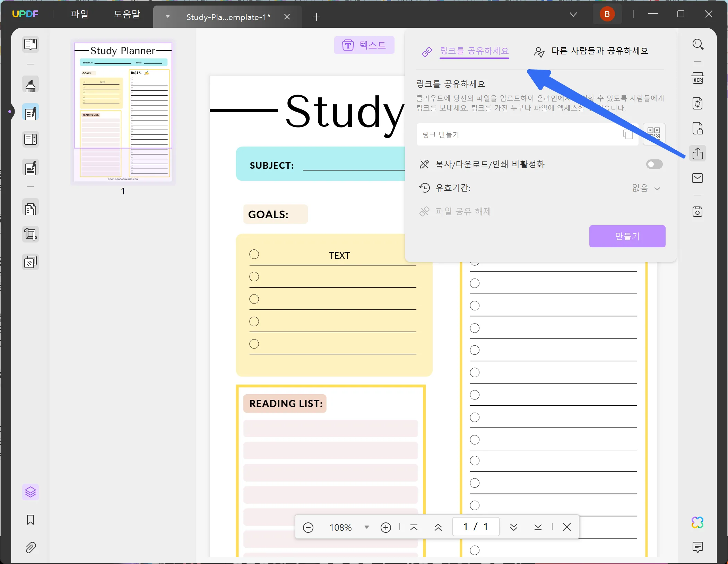Screen dimensions: 728x564
Task: Click the SUBJECT: label text
Action: [x=272, y=165]
